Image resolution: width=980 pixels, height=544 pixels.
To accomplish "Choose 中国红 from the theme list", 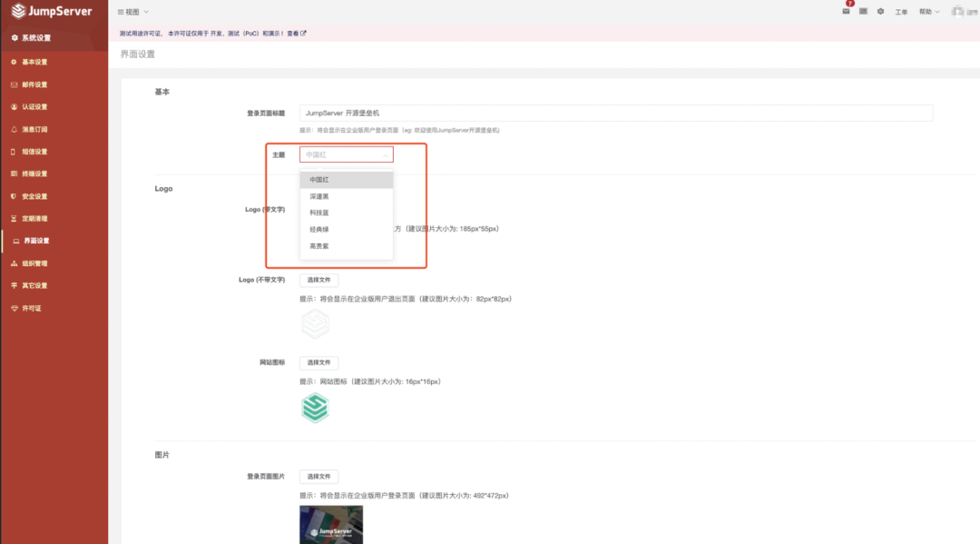I will pyautogui.click(x=347, y=180).
